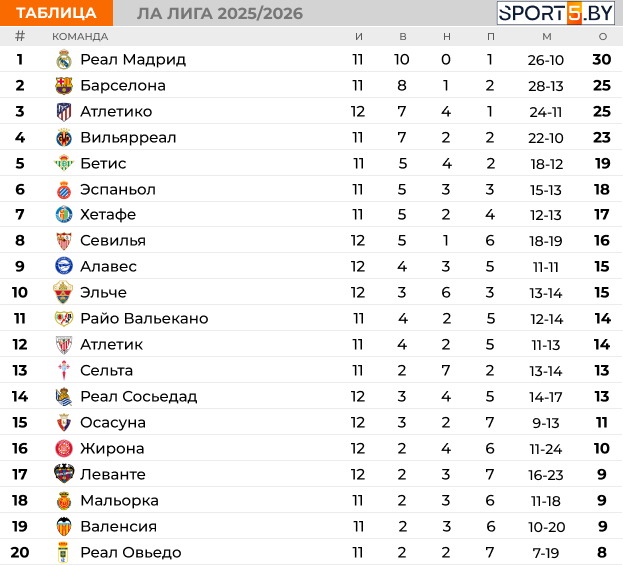The width and height of the screenshot is (623, 565).
Task: Open the ТАБЛИЦА tab
Action: 56,13
